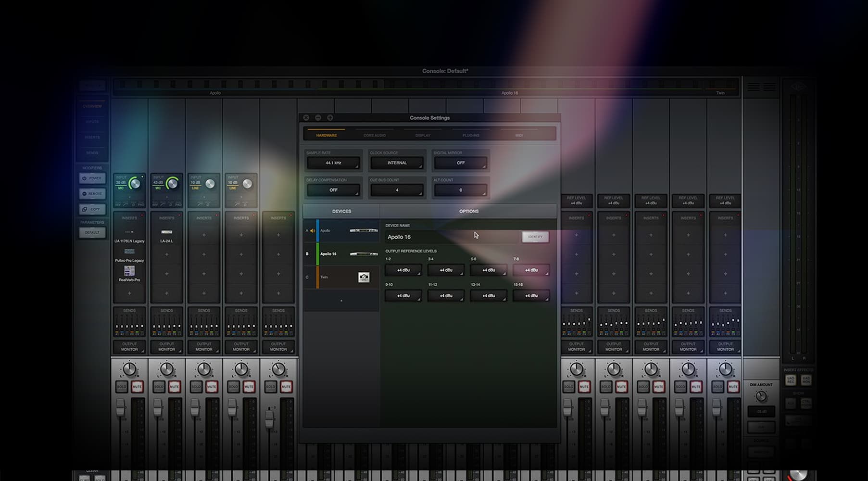The height and width of the screenshot is (481, 868).
Task: Add an insert in the slot below RealVerb-Pro
Action: [129, 293]
